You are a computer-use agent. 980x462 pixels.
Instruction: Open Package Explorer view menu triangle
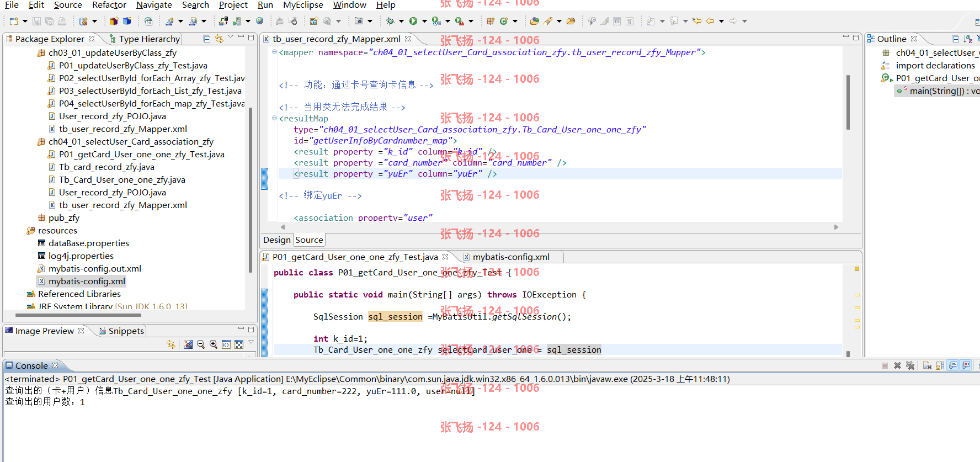231,37
